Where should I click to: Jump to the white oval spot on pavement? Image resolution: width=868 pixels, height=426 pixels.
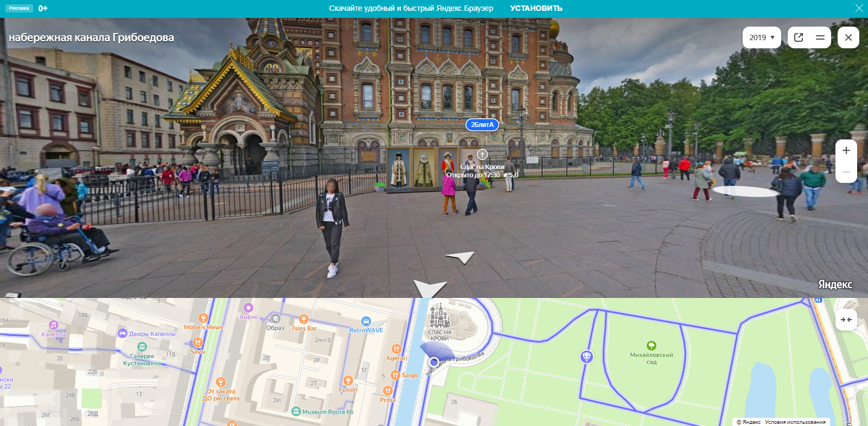coord(744,191)
